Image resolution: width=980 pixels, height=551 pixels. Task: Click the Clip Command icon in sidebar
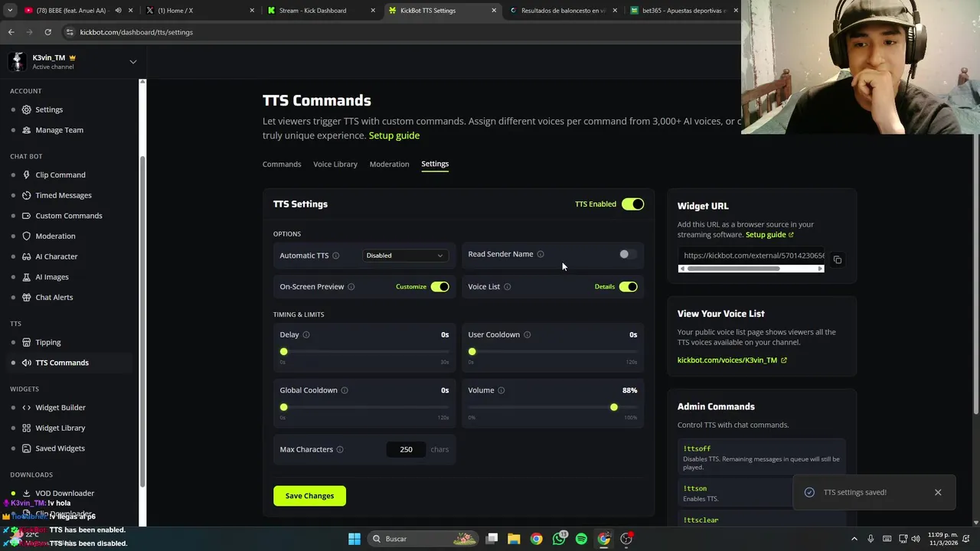(x=26, y=174)
